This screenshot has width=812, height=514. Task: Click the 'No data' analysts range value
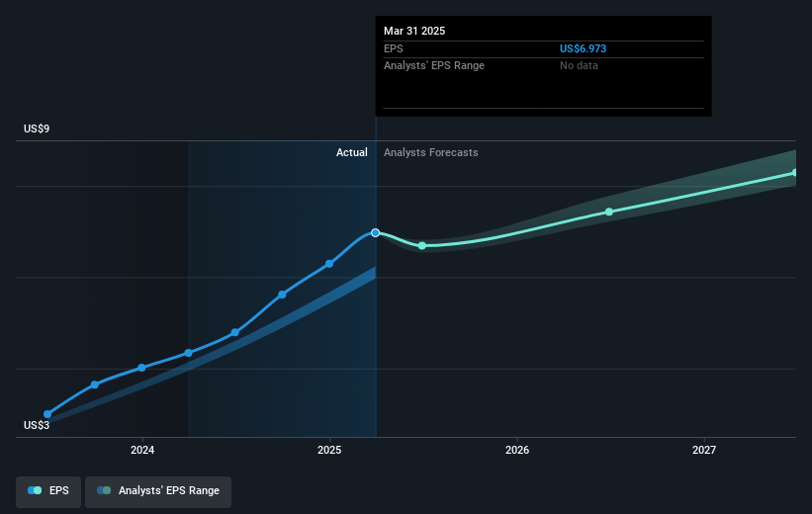pos(579,66)
